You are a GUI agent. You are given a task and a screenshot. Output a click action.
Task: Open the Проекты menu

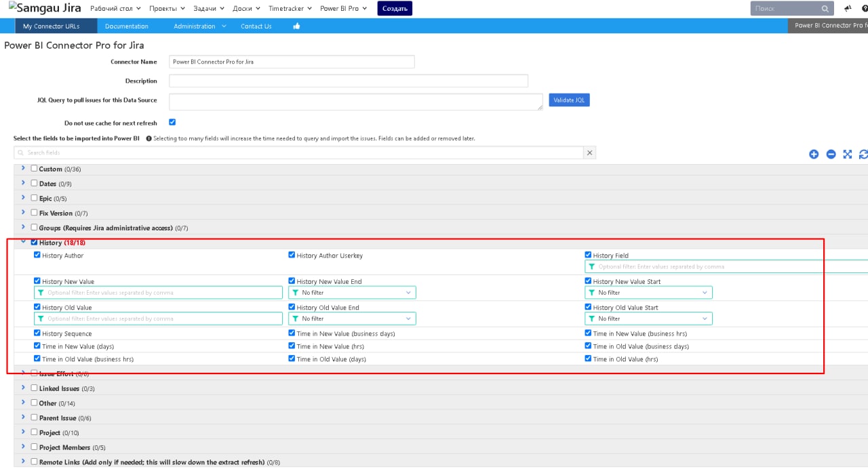click(x=166, y=9)
